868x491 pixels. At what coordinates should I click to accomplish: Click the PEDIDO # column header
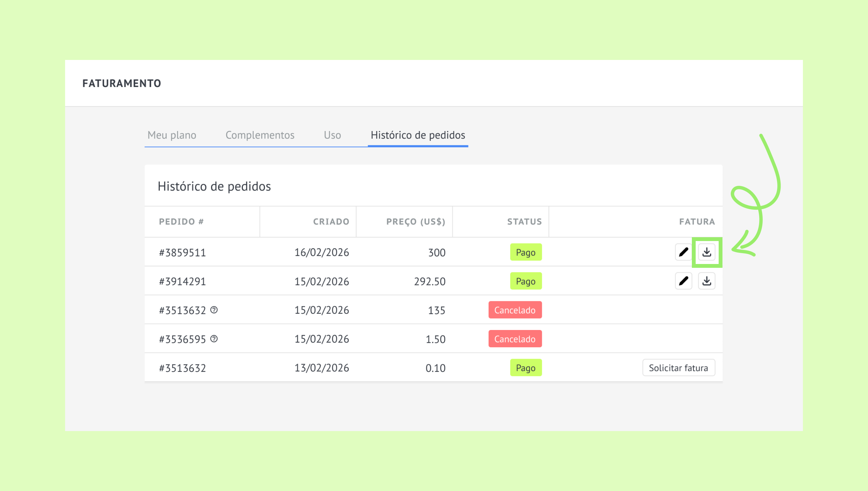[181, 222]
